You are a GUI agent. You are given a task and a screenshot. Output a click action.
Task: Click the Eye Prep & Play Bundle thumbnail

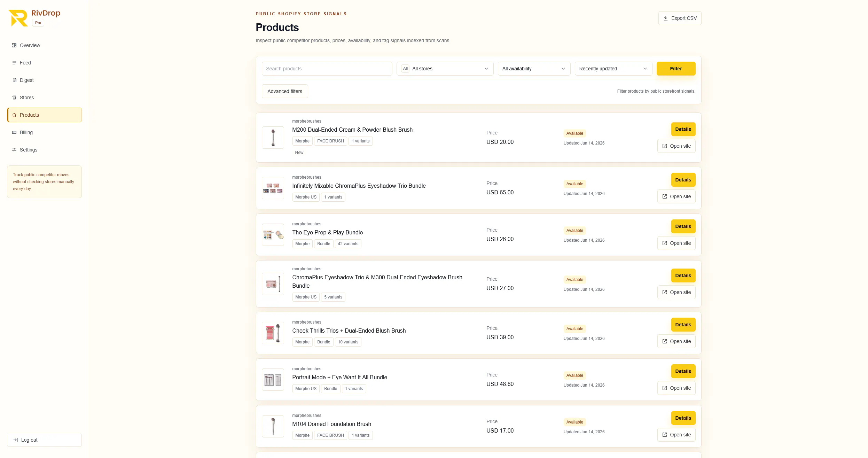(273, 235)
